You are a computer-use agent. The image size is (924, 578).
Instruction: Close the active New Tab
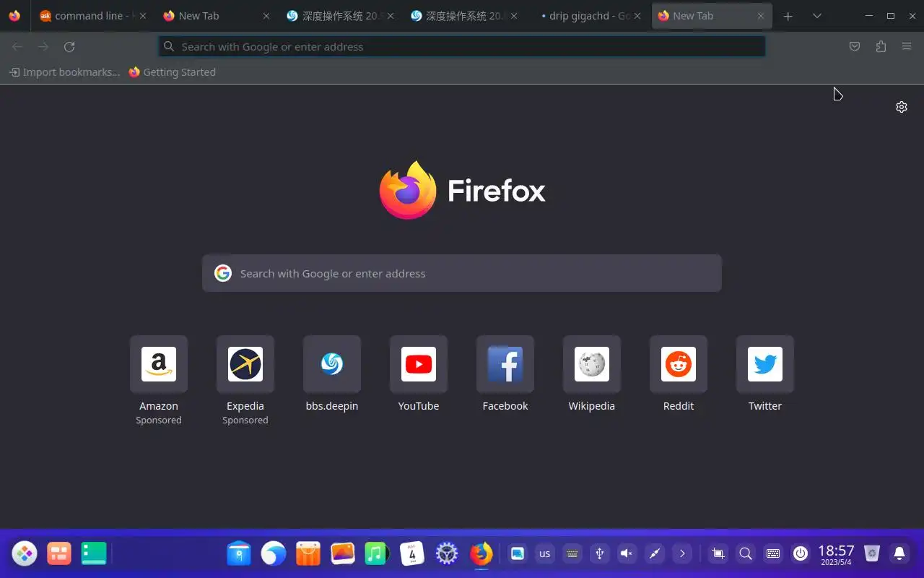(761, 16)
